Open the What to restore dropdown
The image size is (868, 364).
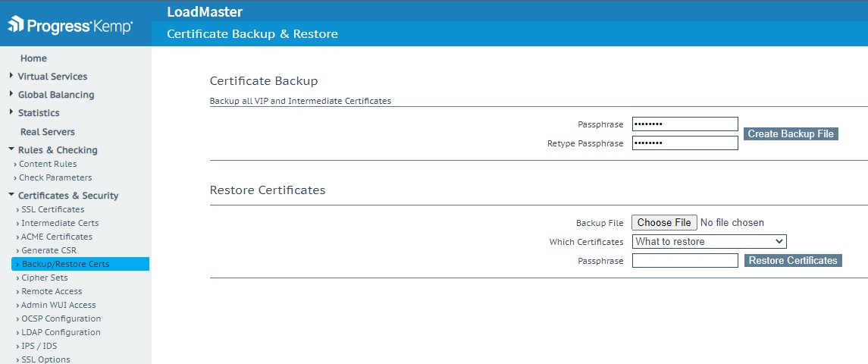pyautogui.click(x=709, y=242)
